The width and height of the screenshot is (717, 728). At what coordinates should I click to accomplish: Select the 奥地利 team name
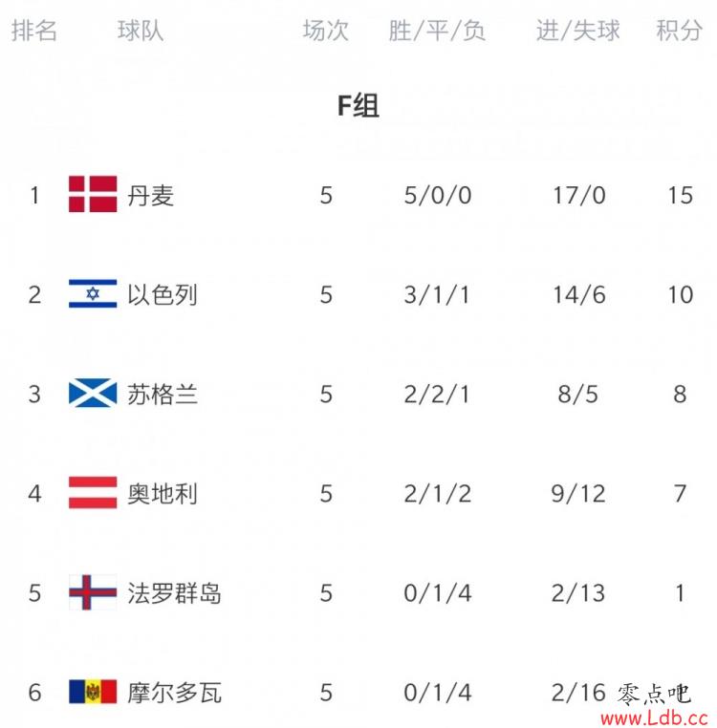pos(163,494)
